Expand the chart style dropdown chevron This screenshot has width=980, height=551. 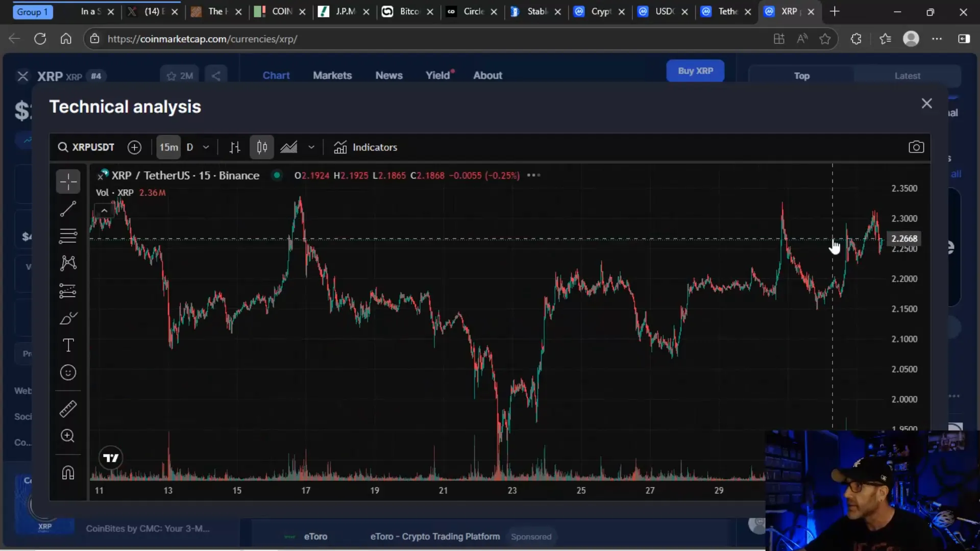pos(311,147)
